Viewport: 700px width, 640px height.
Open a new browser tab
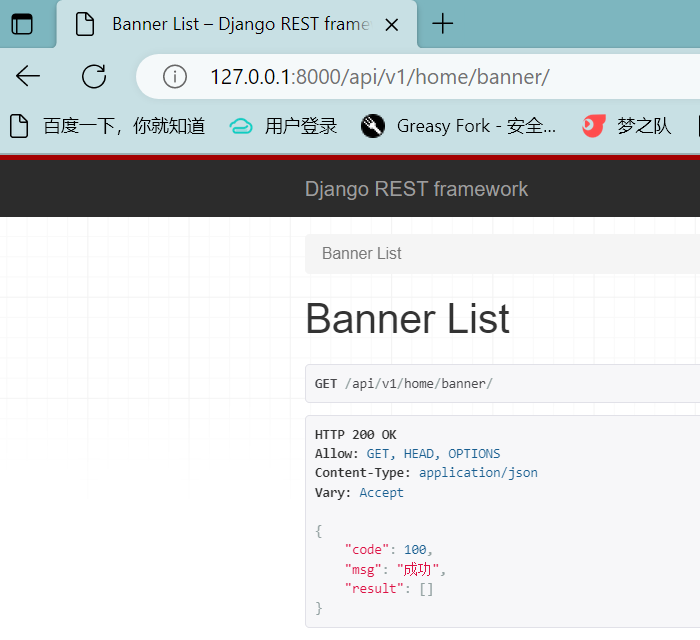click(442, 24)
